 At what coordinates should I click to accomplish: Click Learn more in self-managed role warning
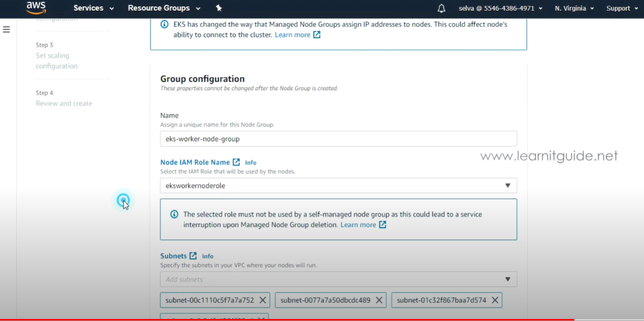pyautogui.click(x=358, y=225)
